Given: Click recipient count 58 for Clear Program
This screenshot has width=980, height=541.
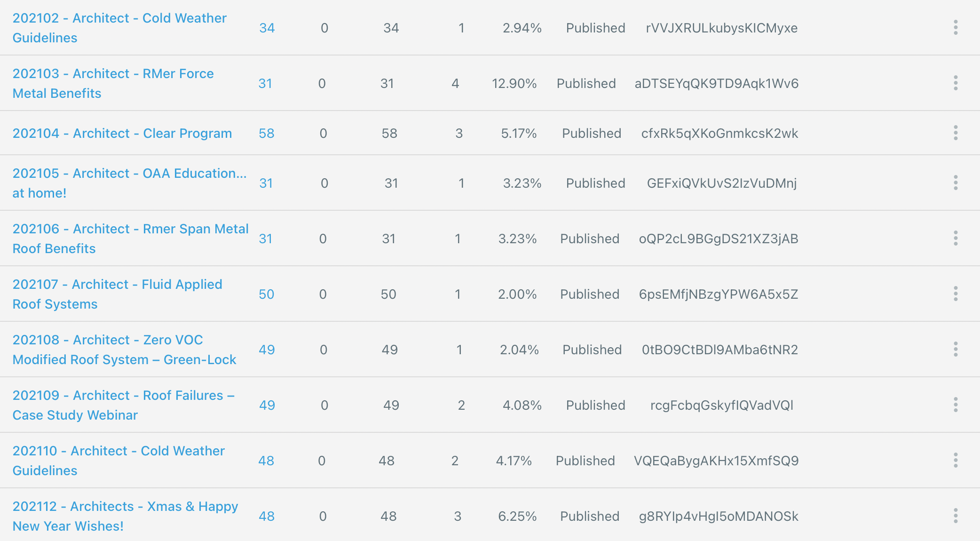Looking at the screenshot, I should coord(266,134).
